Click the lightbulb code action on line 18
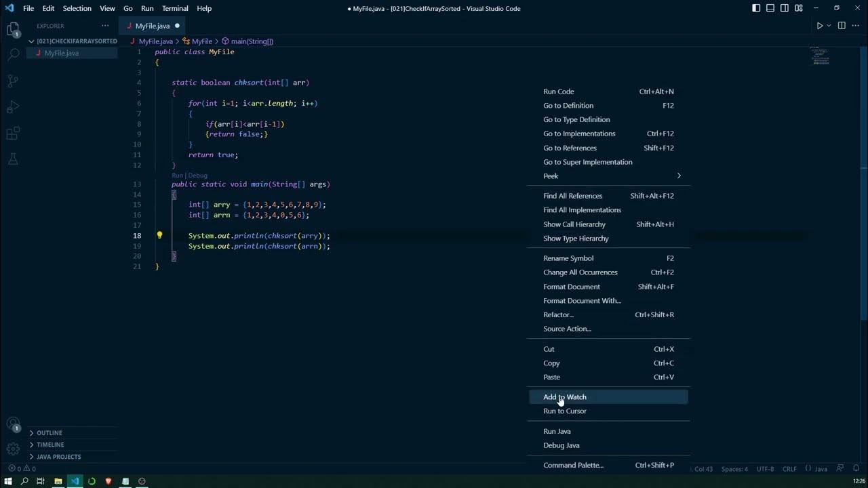 click(x=159, y=236)
